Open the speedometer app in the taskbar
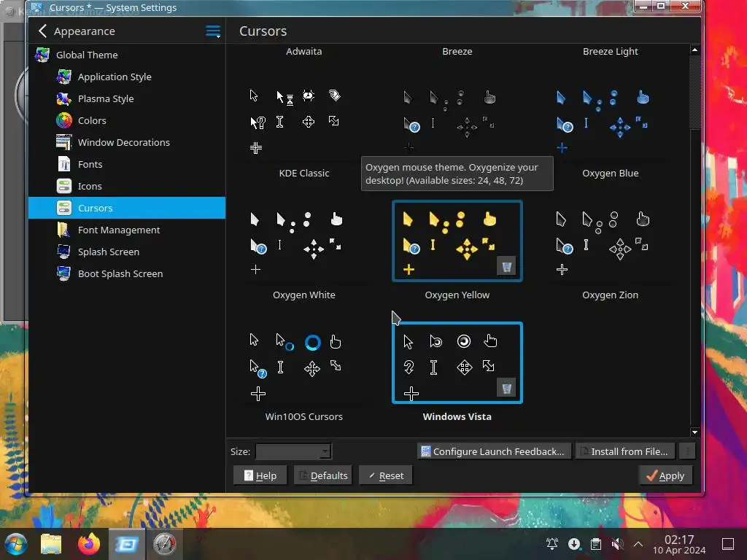The width and height of the screenshot is (747, 560). [x=164, y=544]
